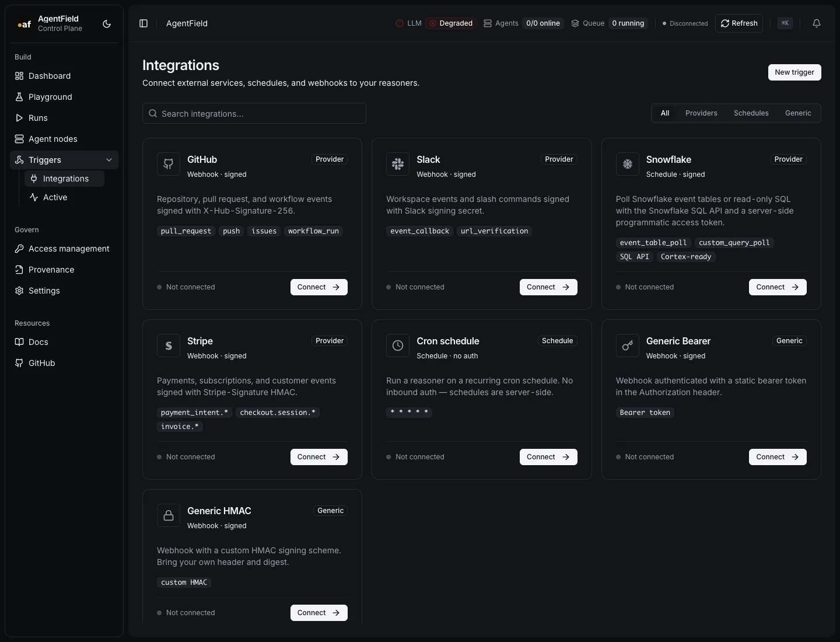Click the Degraded LLM status badge
Viewport: 840px width, 642px height.
point(451,23)
